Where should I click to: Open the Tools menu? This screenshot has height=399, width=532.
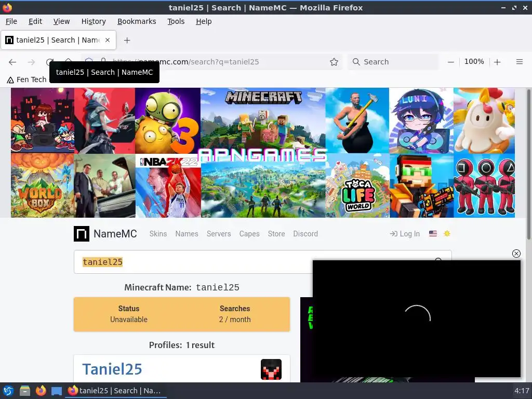pos(176,21)
